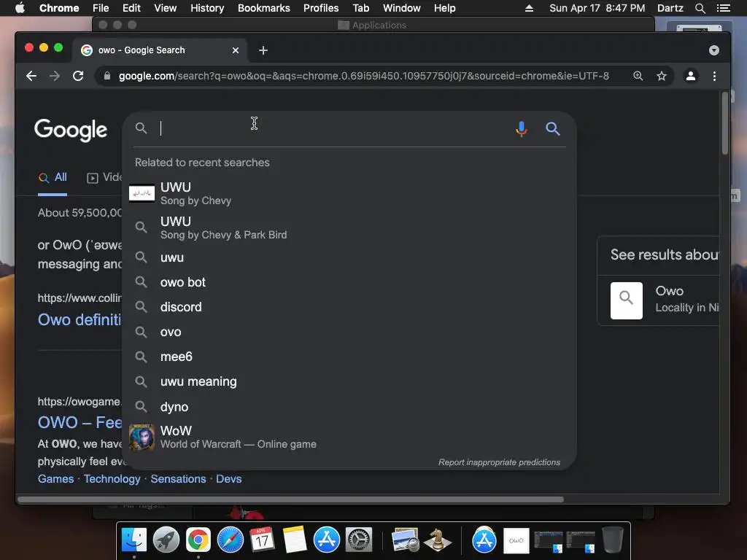Open the Apple menu
This screenshot has height=560, width=747.
click(x=20, y=8)
